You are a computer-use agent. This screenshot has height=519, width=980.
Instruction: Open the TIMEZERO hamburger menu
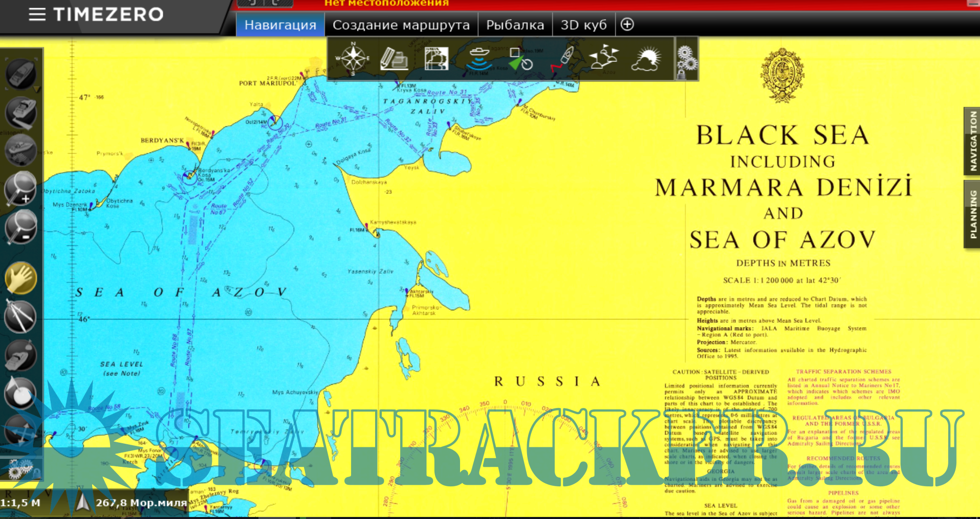tap(37, 14)
